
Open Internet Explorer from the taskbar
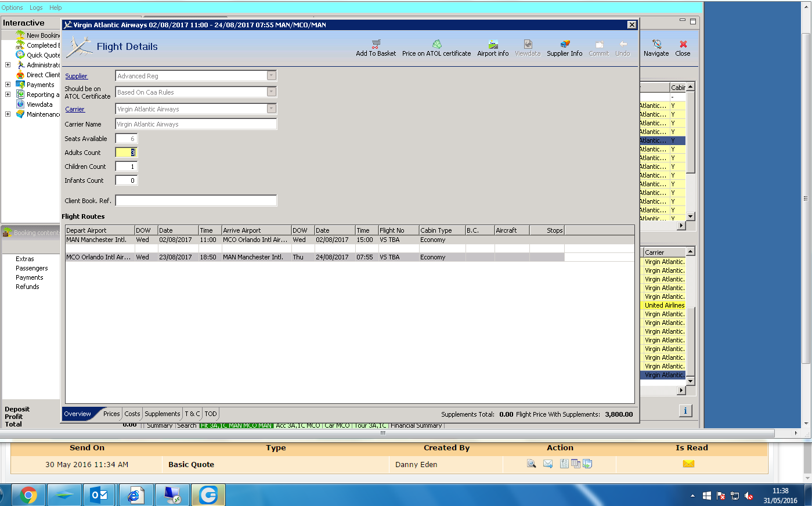[x=135, y=495]
